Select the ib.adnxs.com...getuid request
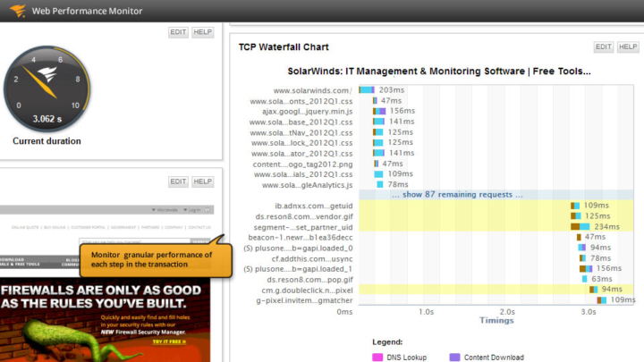 point(314,206)
